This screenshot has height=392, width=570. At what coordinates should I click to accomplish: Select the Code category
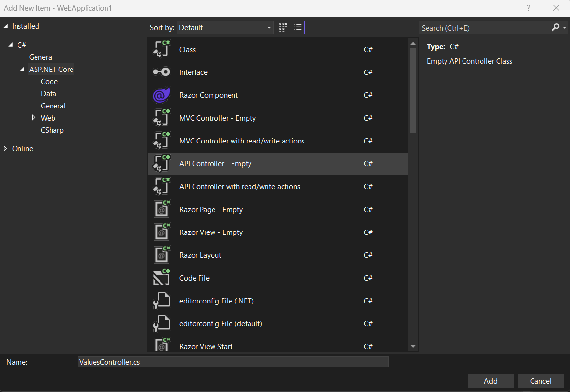pos(49,81)
